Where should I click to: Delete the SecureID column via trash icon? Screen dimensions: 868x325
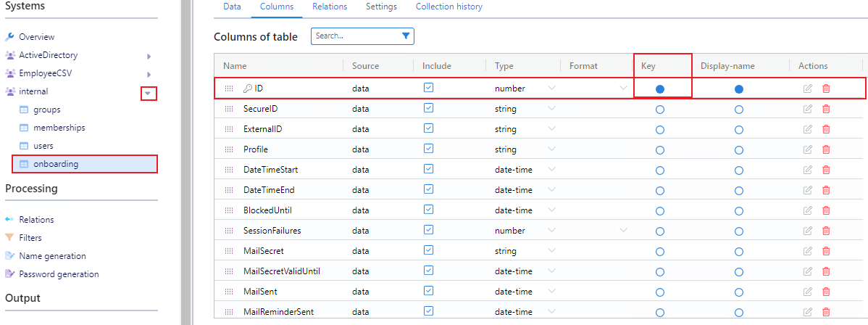(826, 109)
